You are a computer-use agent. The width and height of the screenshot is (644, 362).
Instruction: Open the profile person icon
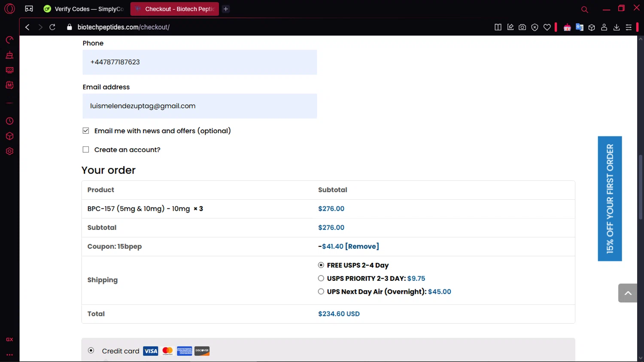click(604, 27)
